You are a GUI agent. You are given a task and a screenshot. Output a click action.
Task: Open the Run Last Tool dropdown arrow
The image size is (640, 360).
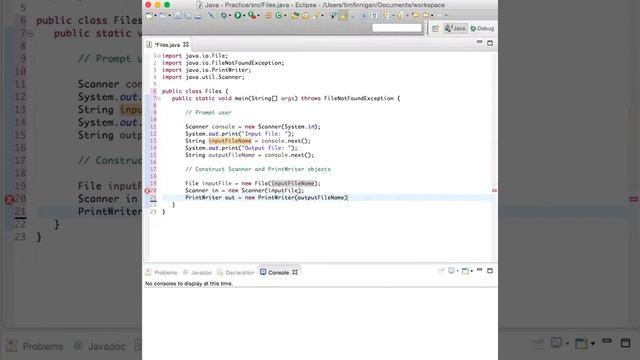[x=259, y=16]
